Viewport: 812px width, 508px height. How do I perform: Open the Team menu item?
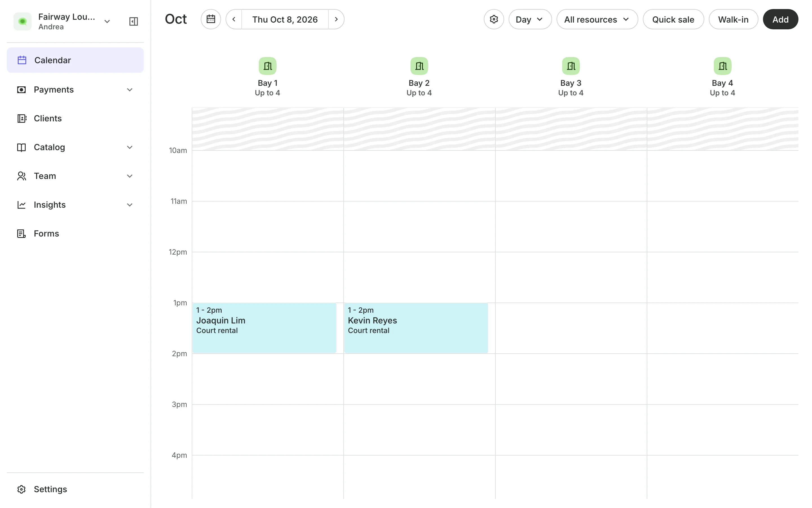coord(75,176)
